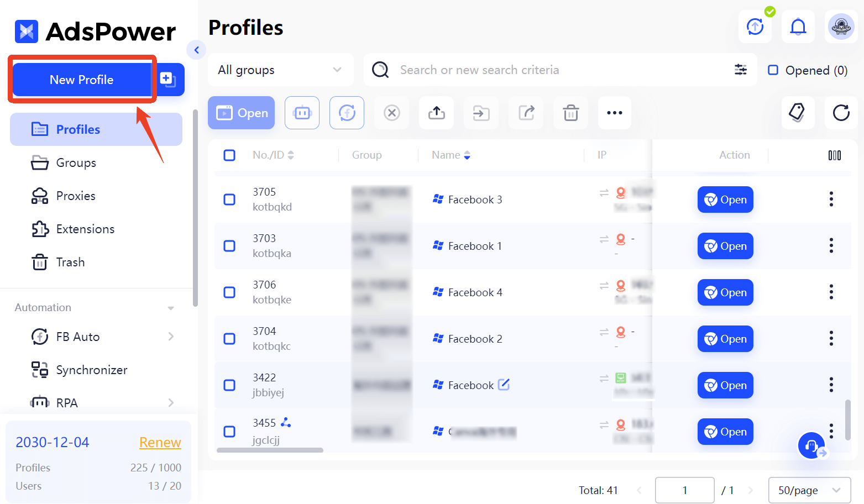Open the user avatar menu
The width and height of the screenshot is (864, 504).
[841, 26]
